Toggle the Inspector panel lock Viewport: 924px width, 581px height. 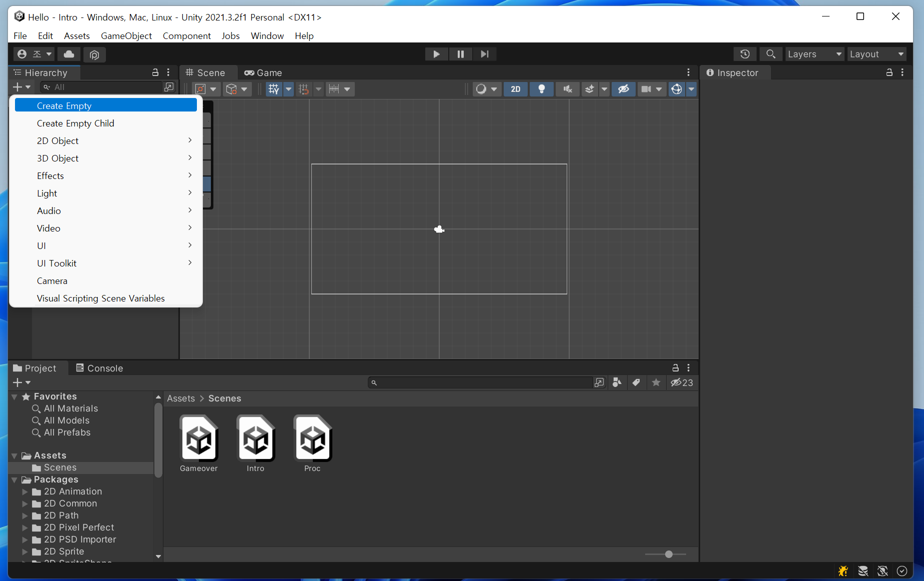[x=890, y=72]
